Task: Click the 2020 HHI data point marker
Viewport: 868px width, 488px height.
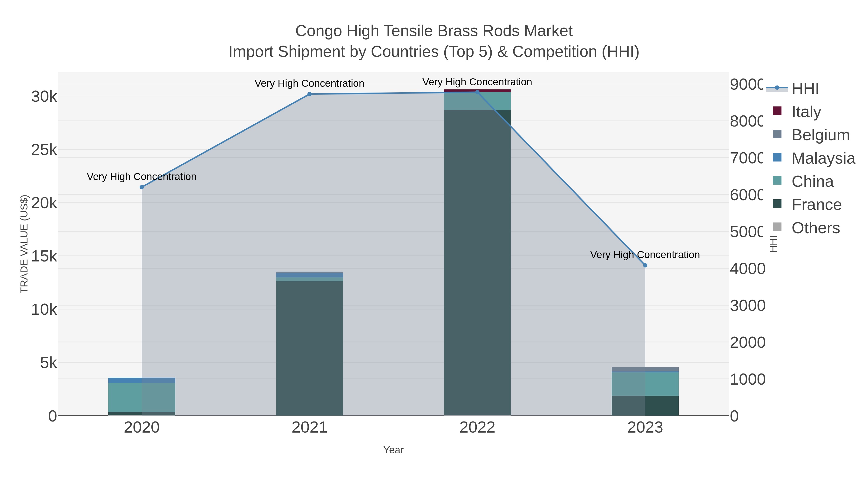Action: [x=142, y=187]
